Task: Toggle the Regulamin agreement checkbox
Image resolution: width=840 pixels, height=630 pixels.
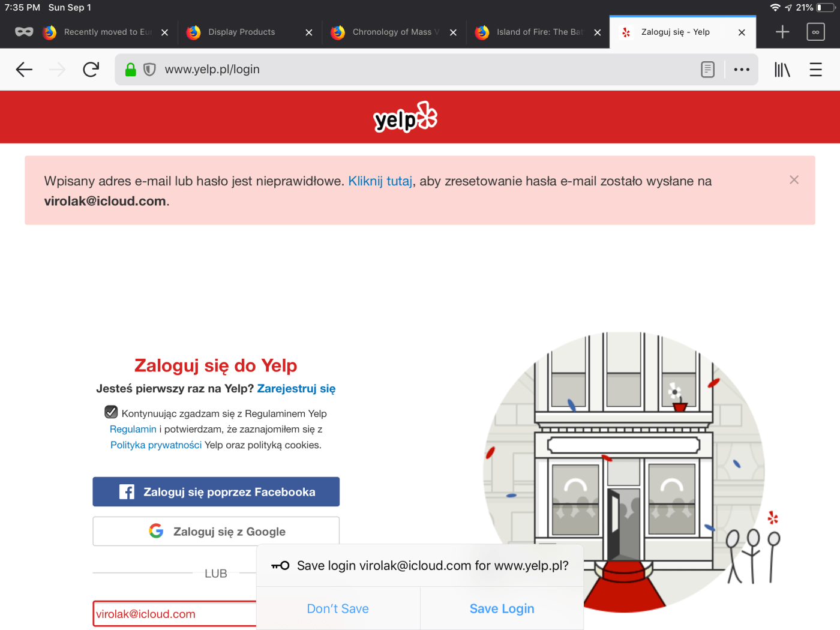Action: 111,412
